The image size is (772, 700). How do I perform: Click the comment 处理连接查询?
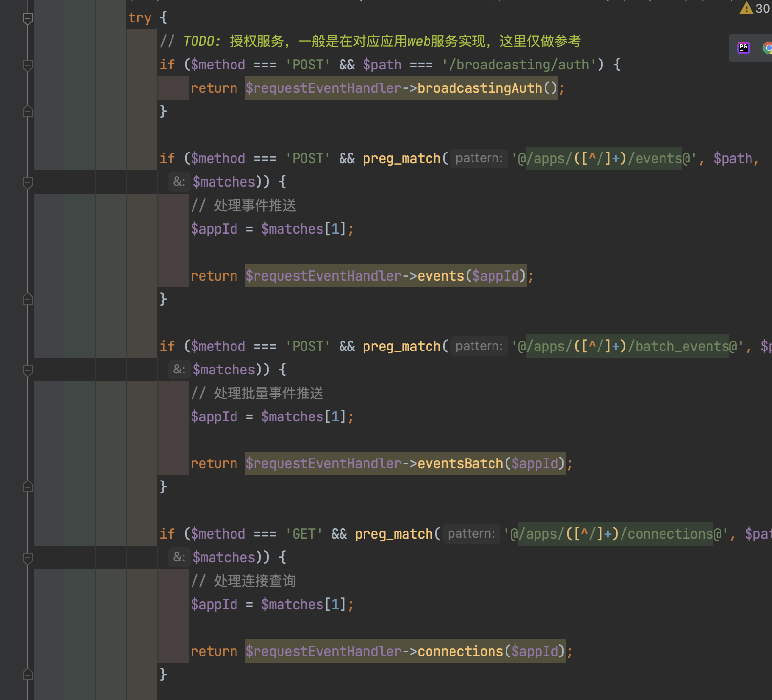click(x=243, y=581)
